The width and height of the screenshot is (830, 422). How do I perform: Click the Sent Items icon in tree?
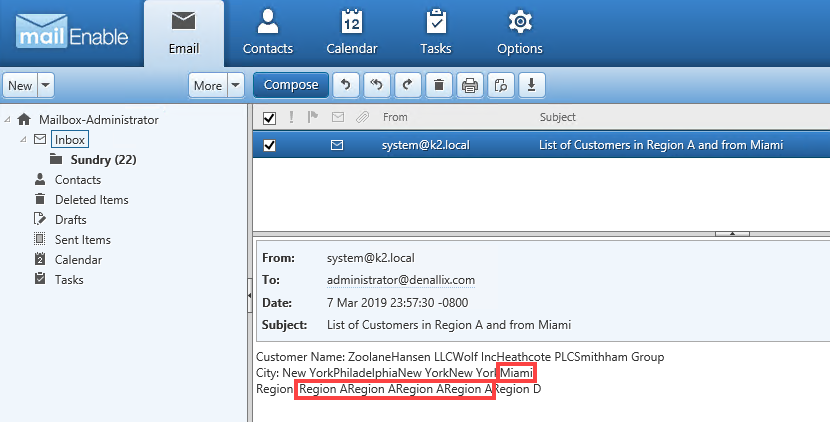point(40,239)
